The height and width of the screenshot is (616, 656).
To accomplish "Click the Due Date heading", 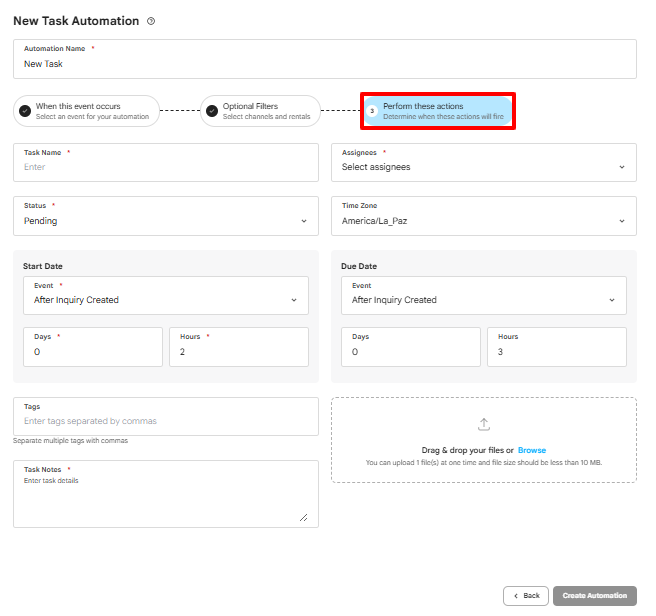I will 359,266.
